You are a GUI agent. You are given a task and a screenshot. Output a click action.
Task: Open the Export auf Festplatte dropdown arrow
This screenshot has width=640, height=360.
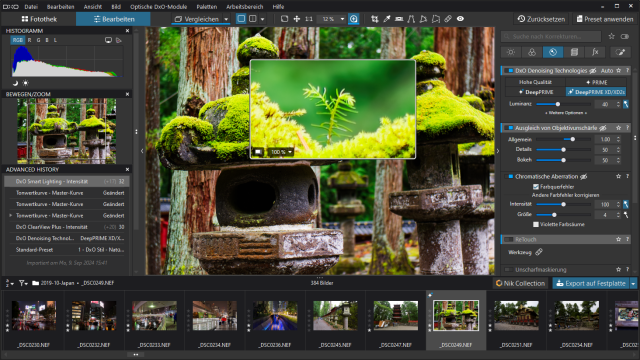pos(633,283)
